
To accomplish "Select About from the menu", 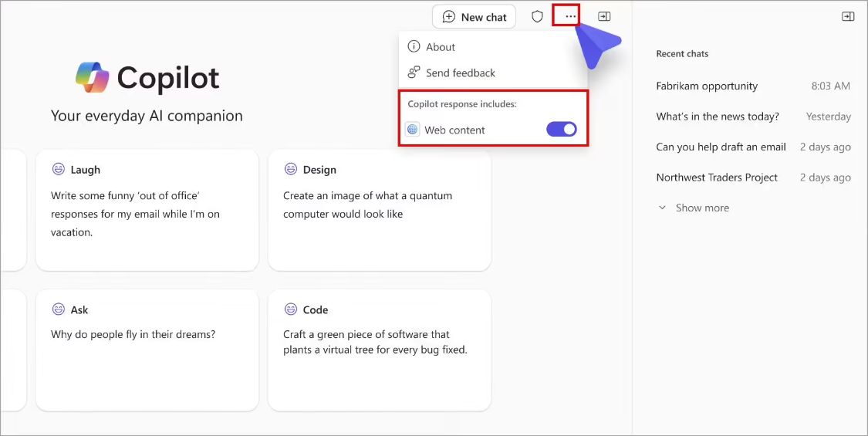I will pyautogui.click(x=441, y=47).
